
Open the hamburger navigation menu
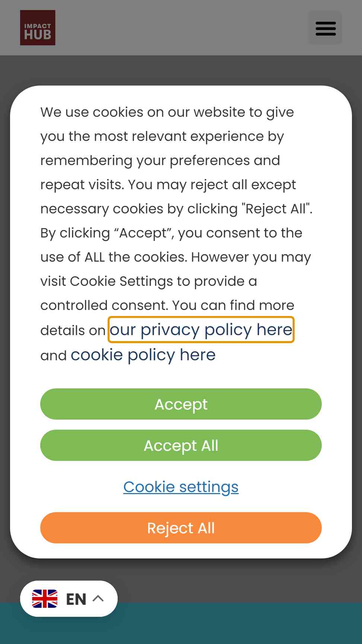click(325, 28)
